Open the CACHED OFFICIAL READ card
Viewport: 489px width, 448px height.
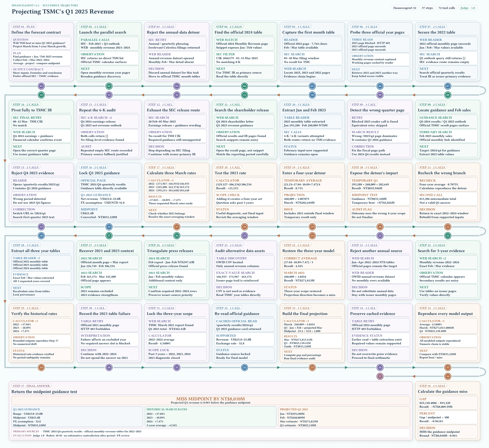(244, 325)
